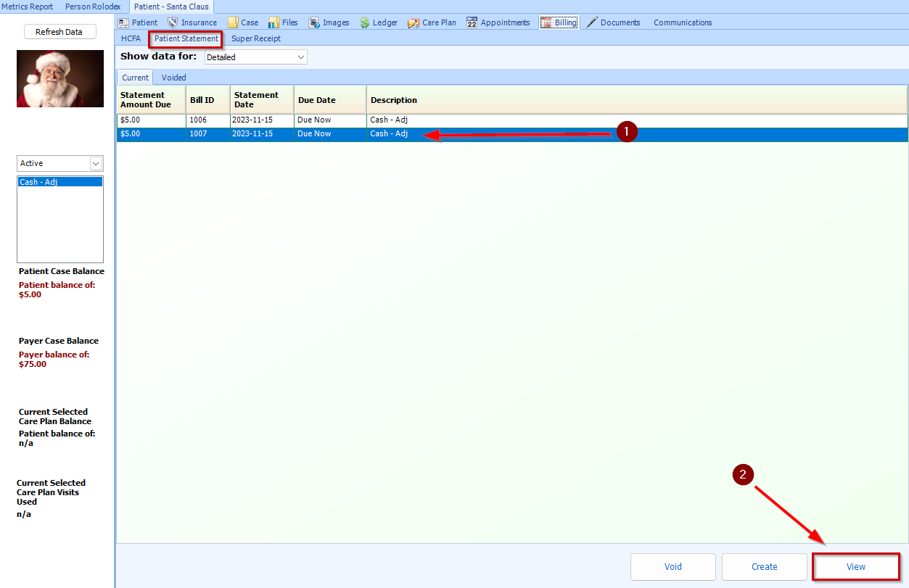Switch to the Super Receipt sub-tab
The width and height of the screenshot is (909, 588).
point(256,38)
